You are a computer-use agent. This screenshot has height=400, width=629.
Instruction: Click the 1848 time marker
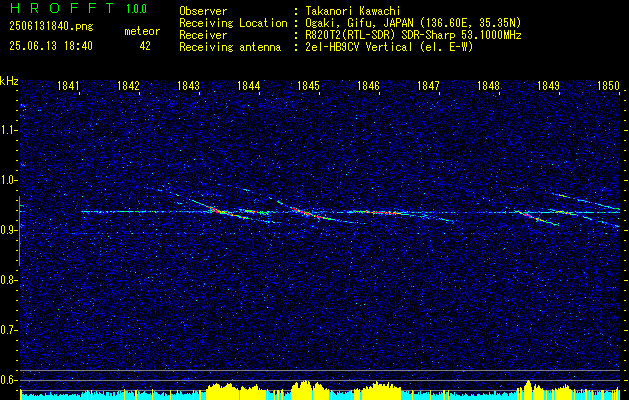(488, 86)
